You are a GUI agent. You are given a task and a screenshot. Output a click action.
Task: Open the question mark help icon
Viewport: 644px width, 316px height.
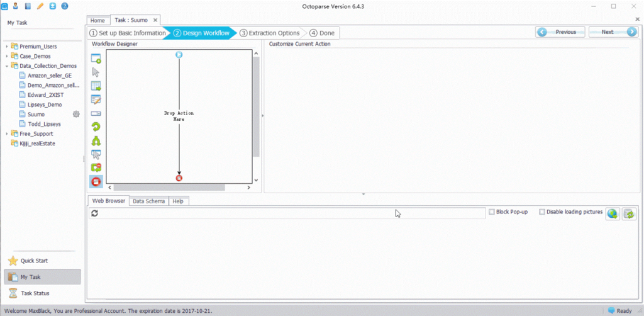(x=65, y=6)
